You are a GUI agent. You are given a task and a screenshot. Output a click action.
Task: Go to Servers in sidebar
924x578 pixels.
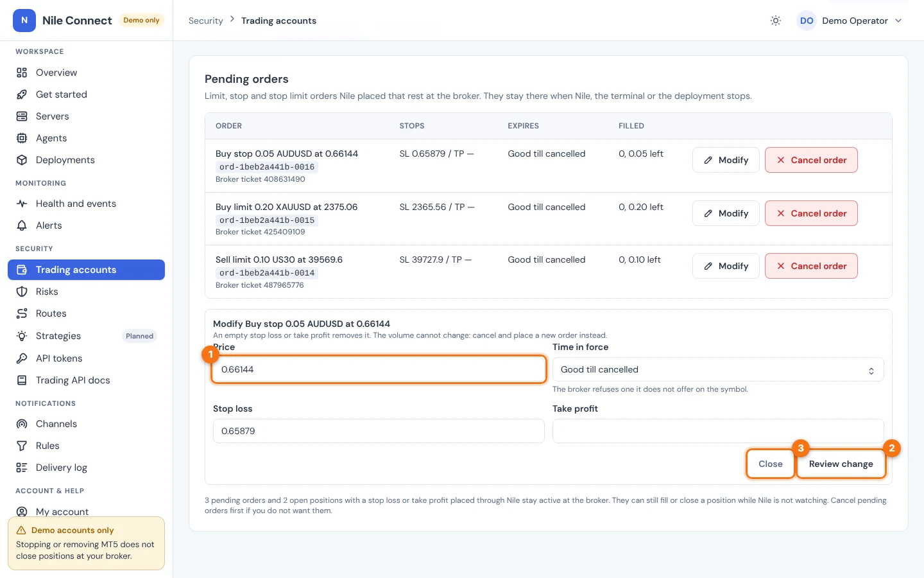point(86,116)
